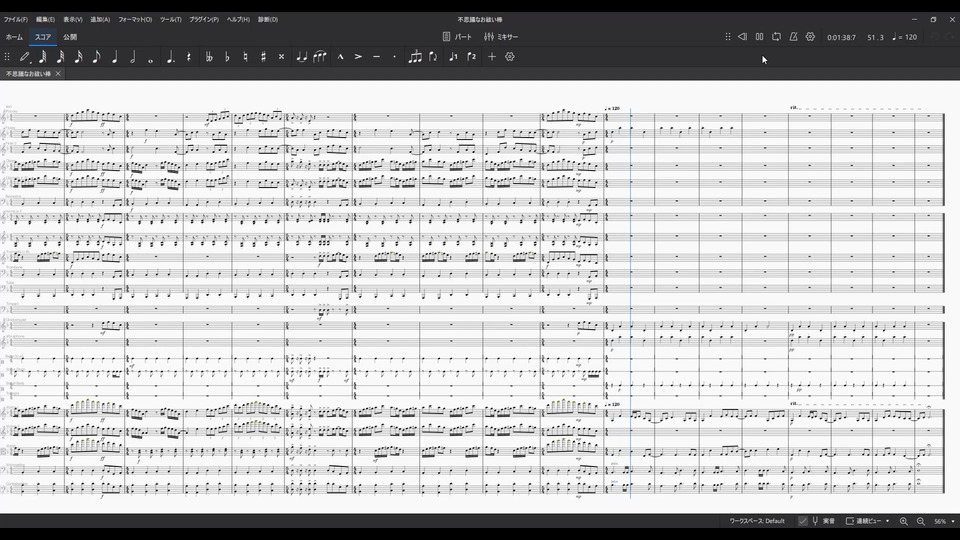Apply the single sharp accidental
The width and height of the screenshot is (960, 540).
pyautogui.click(x=263, y=57)
